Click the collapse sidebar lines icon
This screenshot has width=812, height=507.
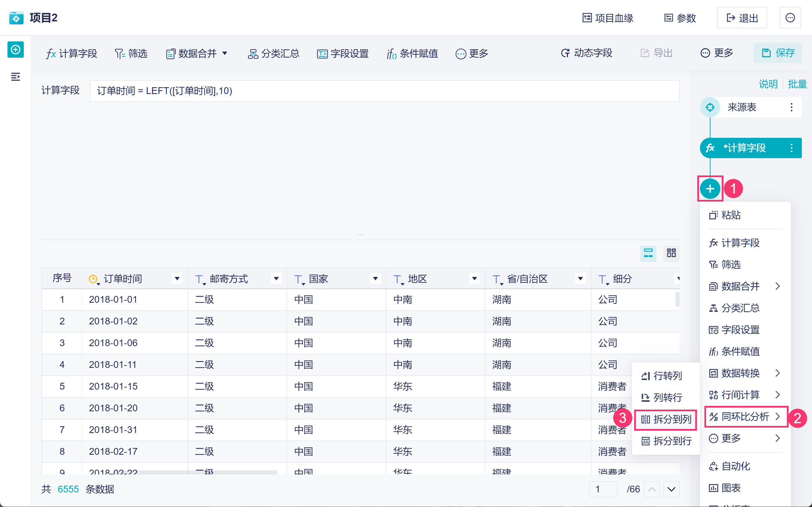(x=15, y=77)
